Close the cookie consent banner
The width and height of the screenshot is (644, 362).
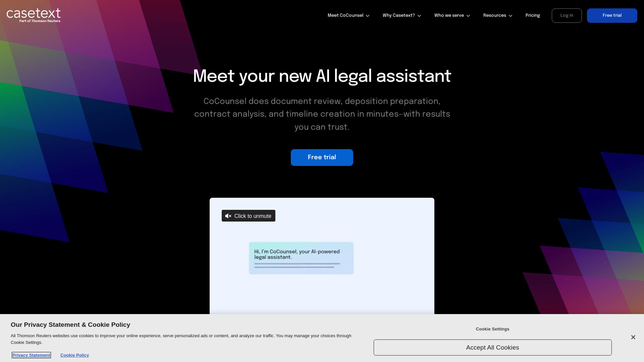point(633,337)
